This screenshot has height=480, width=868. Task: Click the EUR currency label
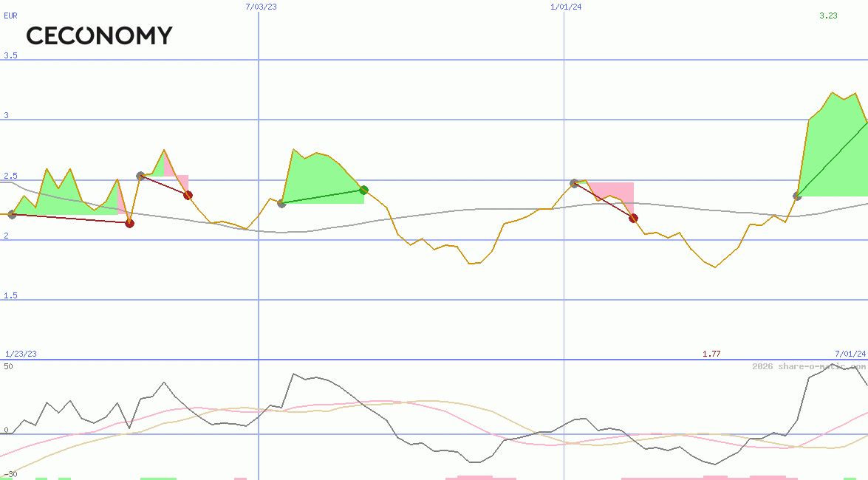click(x=10, y=15)
